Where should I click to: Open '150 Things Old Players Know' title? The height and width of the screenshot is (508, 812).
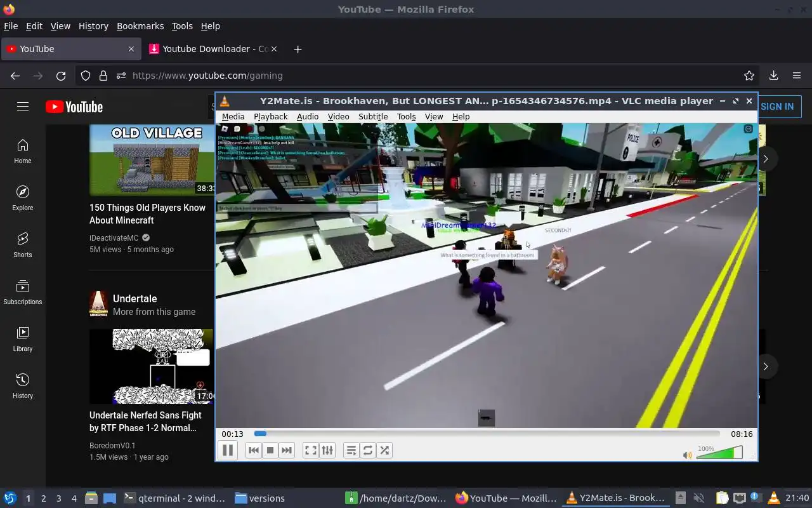coord(148,214)
